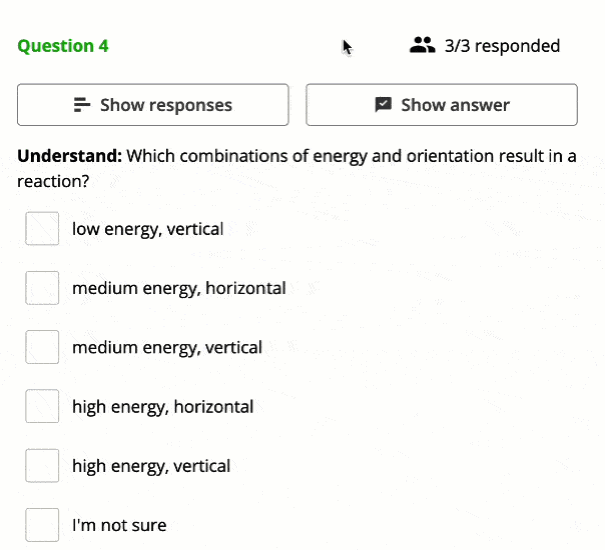Screen dimensions: 605x550
Task: Check the low energy, vertical option
Action: [42, 228]
